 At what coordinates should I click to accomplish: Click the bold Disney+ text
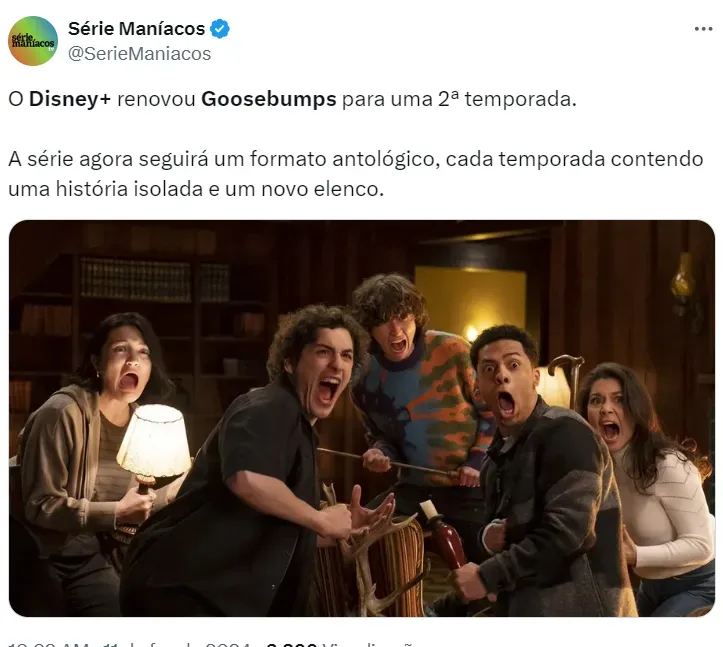(x=70, y=99)
